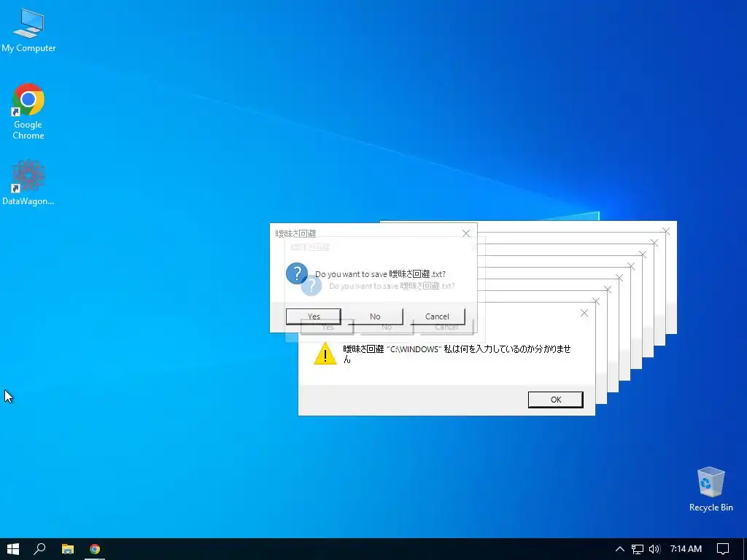Open the 7:14 AM taskbar clock
This screenshot has height=560, width=747.
coord(686,549)
